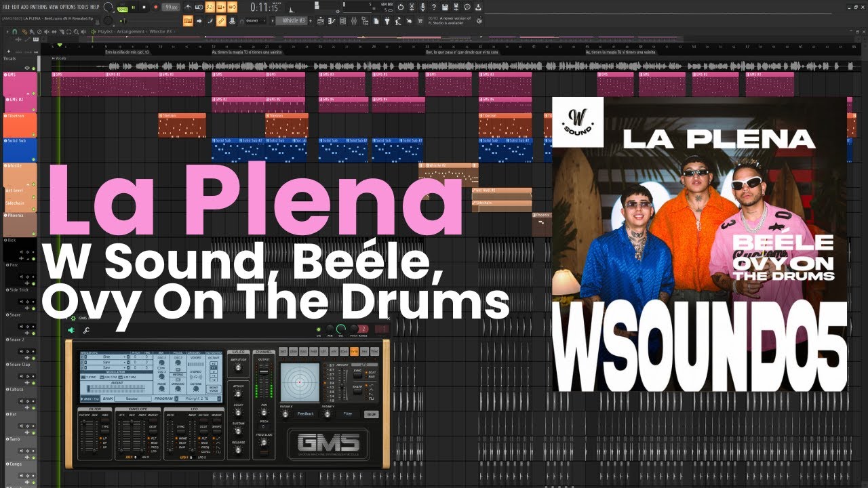868x488 pixels.
Task: Toggle the GMS plugin ON led
Action: tap(319, 329)
